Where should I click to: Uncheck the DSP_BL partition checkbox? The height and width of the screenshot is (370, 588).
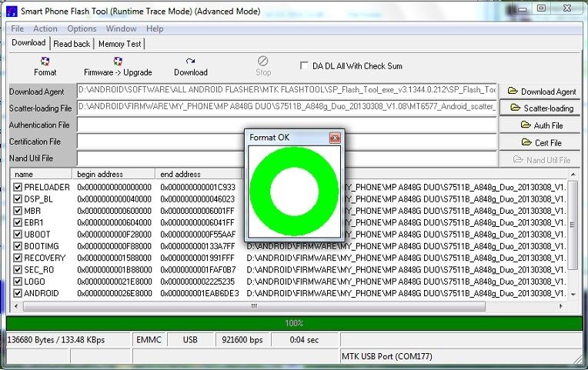tap(18, 198)
